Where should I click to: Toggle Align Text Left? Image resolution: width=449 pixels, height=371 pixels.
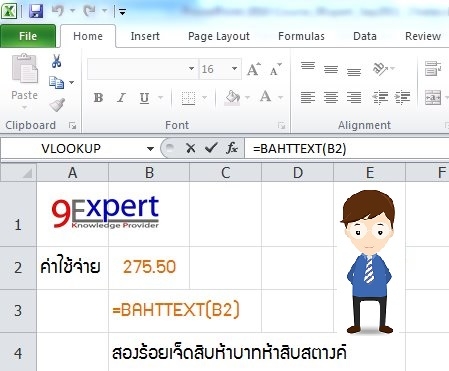[308, 97]
